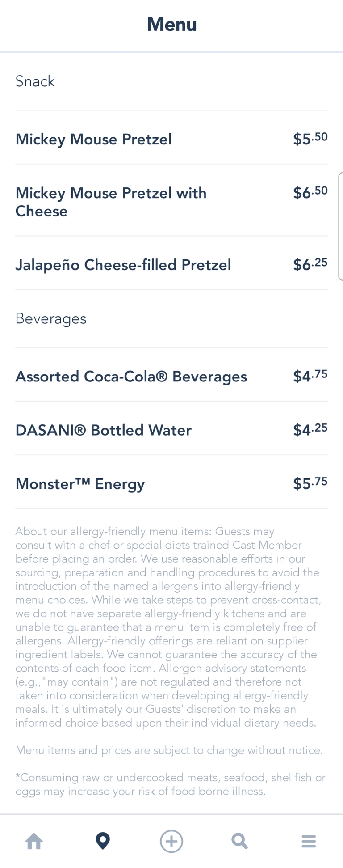Open the hamburger menu icon

pos(309,841)
